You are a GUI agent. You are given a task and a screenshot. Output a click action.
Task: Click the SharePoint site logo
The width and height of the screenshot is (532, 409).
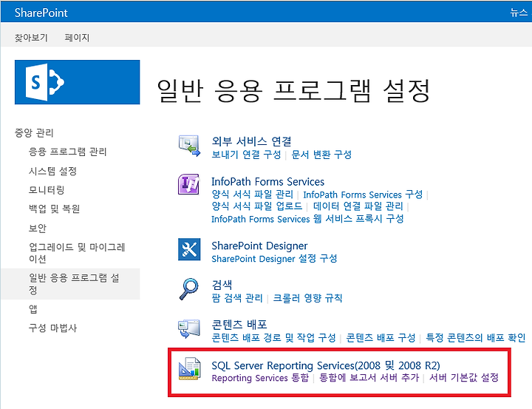tap(77, 82)
